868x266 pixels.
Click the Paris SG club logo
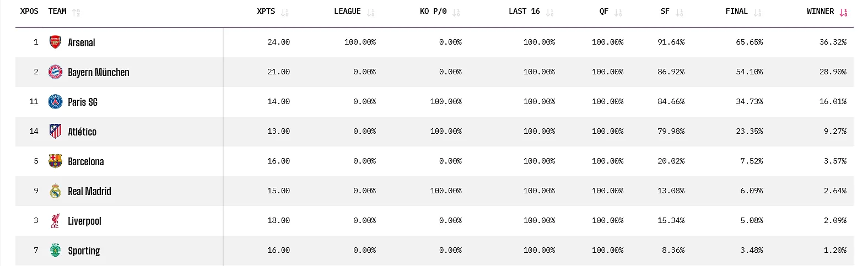point(55,102)
